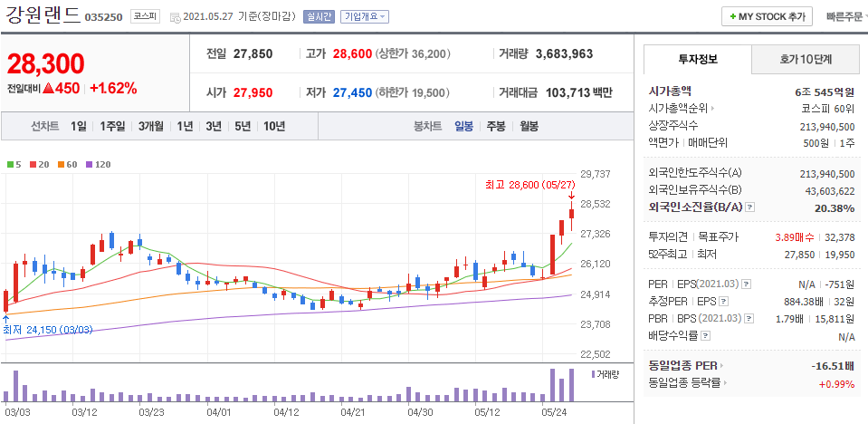The width and height of the screenshot is (868, 424).
Task: Click the red up-triangle next to 450
Action: 48,88
